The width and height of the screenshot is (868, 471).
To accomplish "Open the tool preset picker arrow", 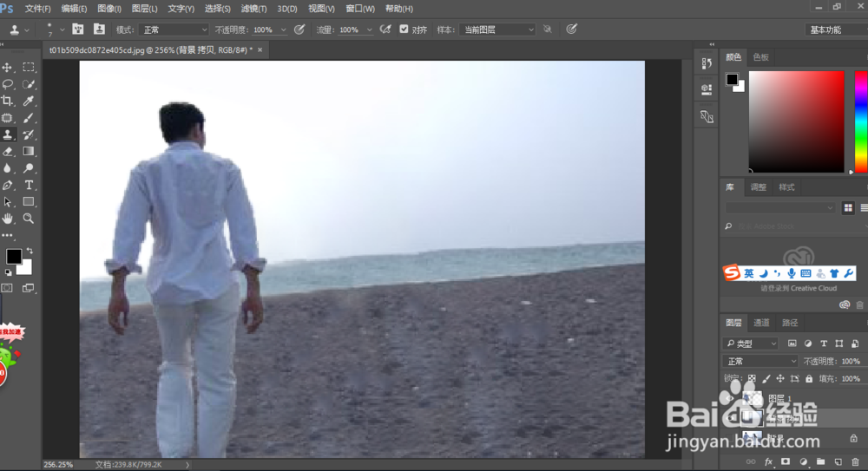I will point(27,29).
